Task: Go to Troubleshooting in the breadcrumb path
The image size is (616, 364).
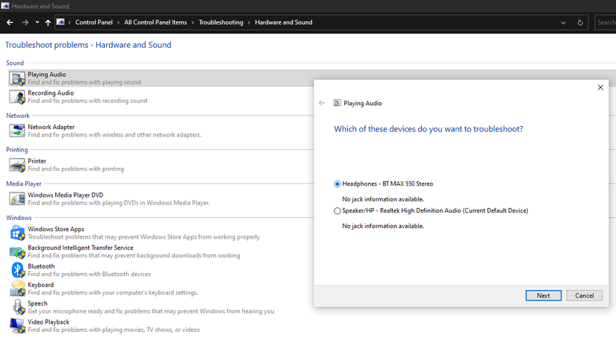Action: click(221, 22)
